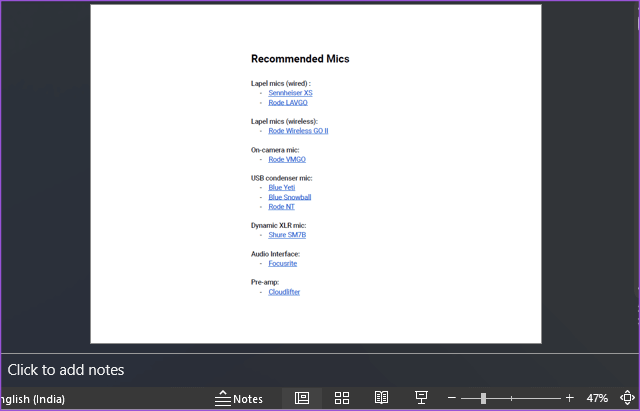Switch to Slide Sorter view

pos(342,398)
